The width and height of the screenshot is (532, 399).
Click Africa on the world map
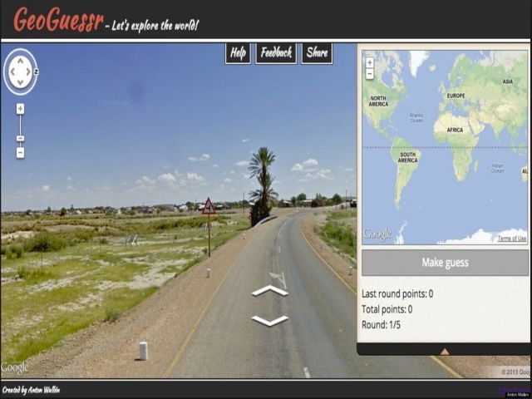pos(455,130)
